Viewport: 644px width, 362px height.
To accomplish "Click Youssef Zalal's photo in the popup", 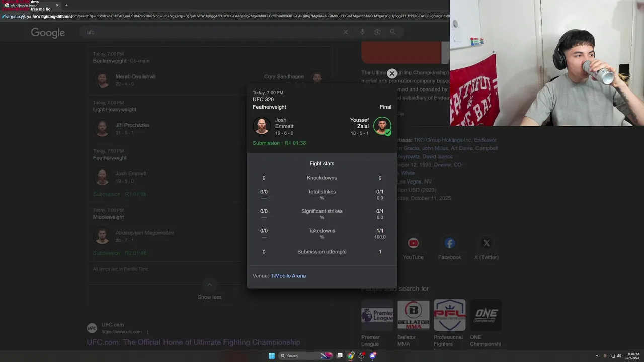I will click(382, 126).
